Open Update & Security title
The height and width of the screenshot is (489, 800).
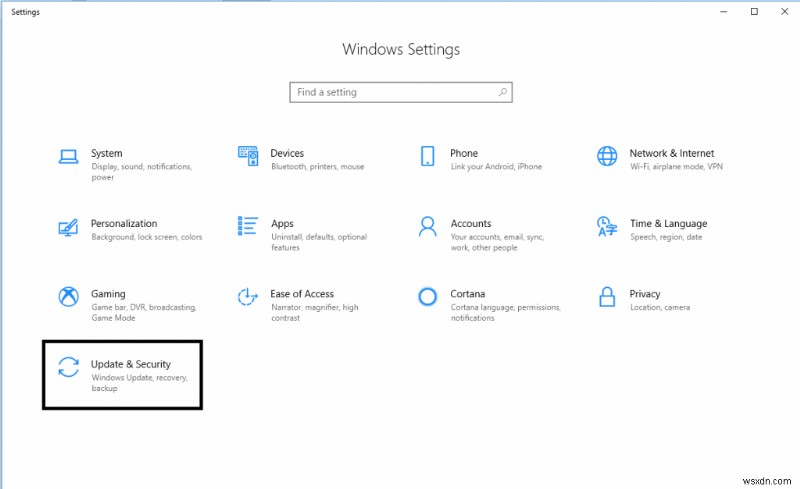tap(131, 364)
